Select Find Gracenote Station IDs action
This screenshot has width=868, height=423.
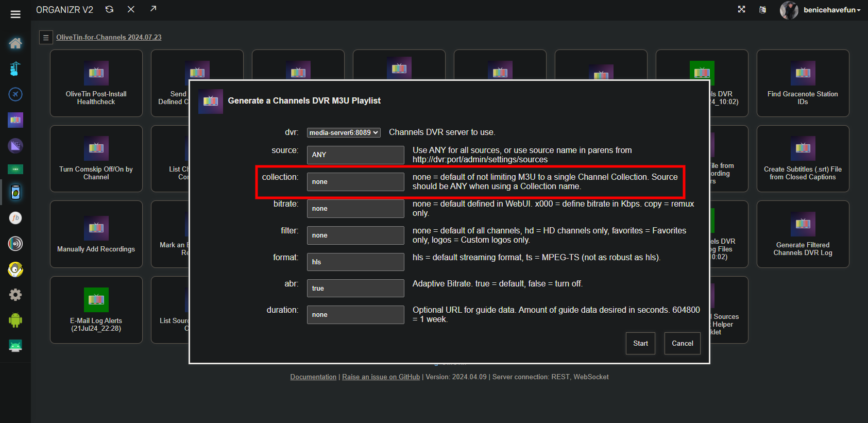click(x=803, y=83)
